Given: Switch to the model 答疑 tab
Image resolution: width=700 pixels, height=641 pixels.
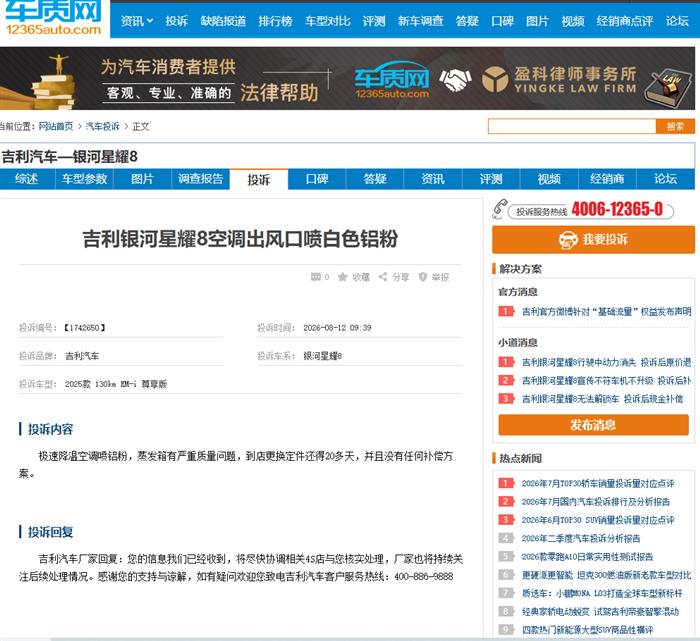Looking at the screenshot, I should pos(375,179).
